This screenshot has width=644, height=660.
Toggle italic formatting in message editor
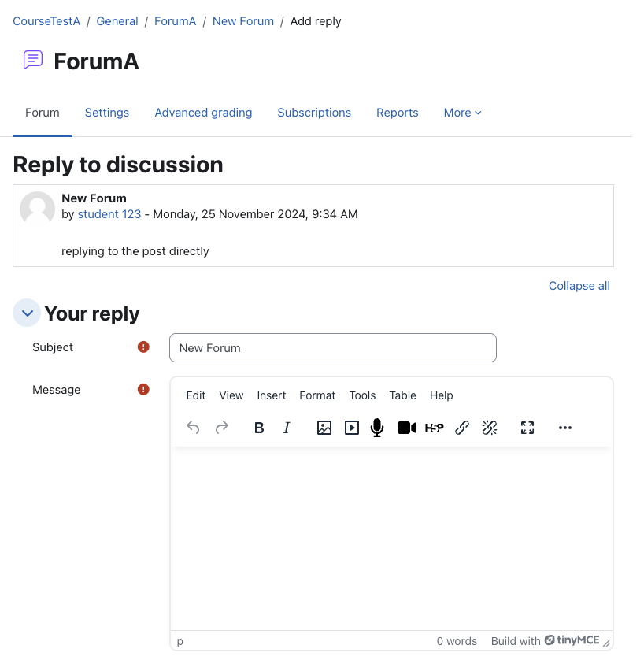[x=287, y=428]
